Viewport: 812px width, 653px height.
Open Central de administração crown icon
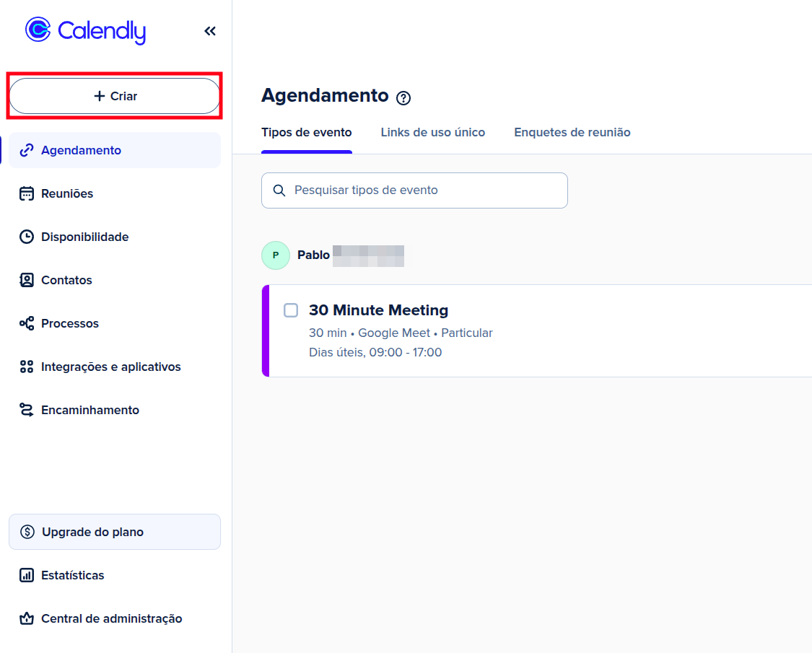pyautogui.click(x=27, y=618)
